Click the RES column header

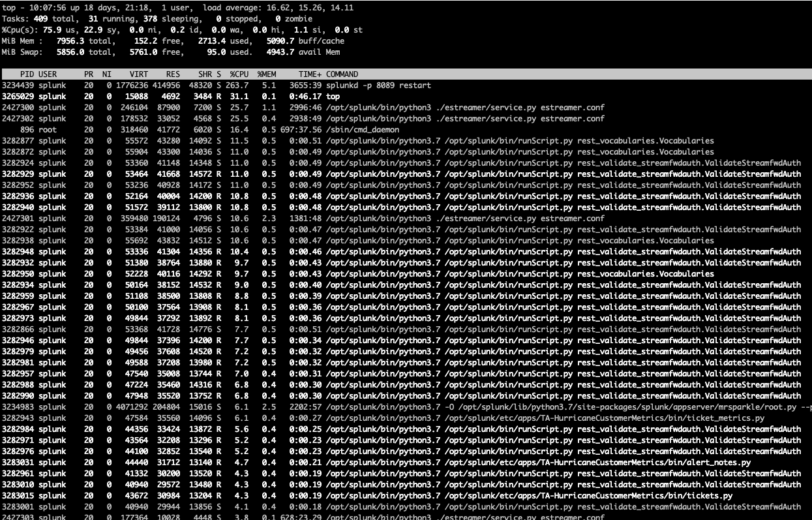coord(173,74)
